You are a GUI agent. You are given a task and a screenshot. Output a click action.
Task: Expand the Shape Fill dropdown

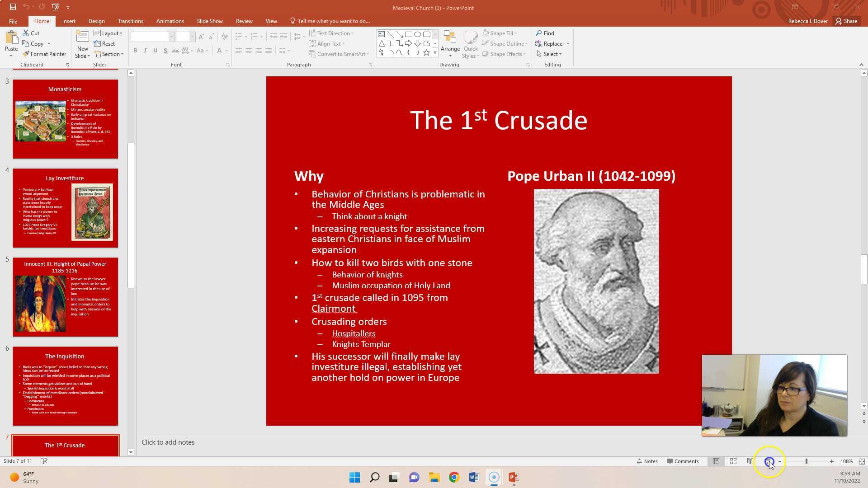point(500,33)
